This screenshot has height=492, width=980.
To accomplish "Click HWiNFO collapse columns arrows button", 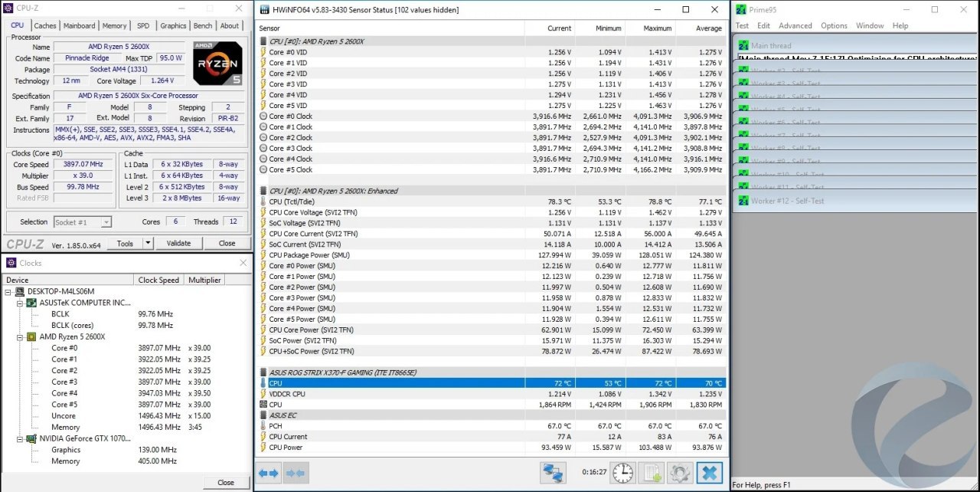I will [x=296, y=473].
